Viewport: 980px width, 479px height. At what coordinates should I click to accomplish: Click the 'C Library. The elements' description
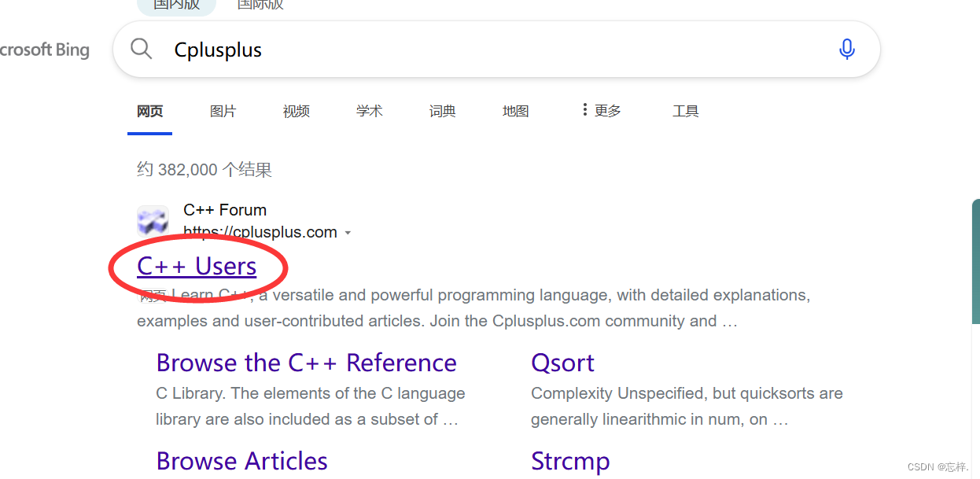[311, 406]
